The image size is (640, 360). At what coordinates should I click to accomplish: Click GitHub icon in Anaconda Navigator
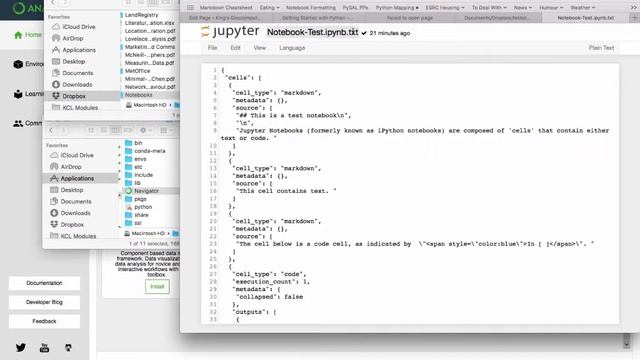68,347
